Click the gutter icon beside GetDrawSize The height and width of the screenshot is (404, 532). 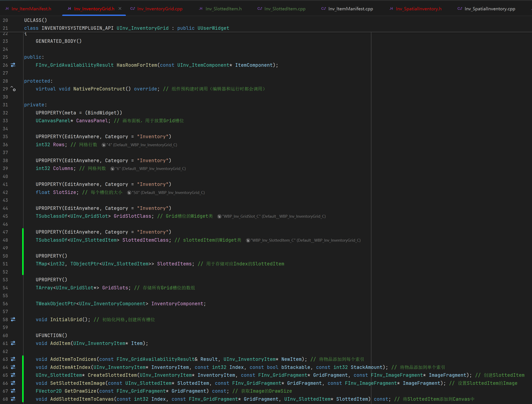tap(13, 391)
